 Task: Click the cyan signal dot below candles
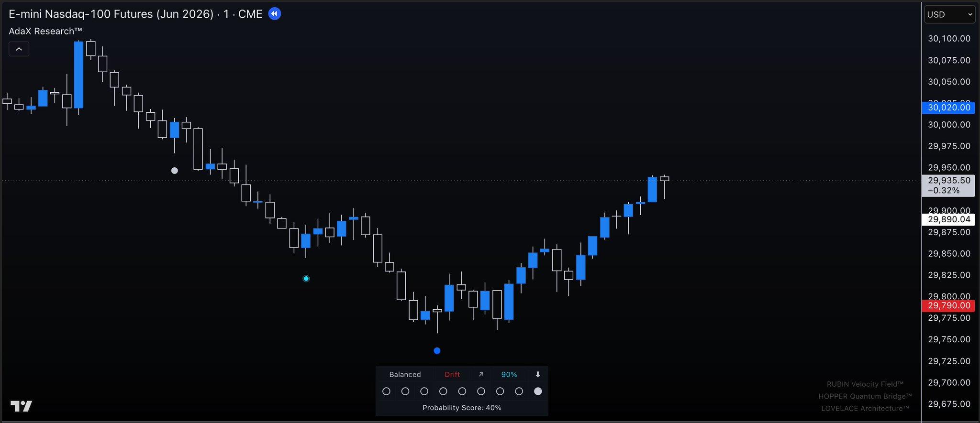click(x=306, y=279)
